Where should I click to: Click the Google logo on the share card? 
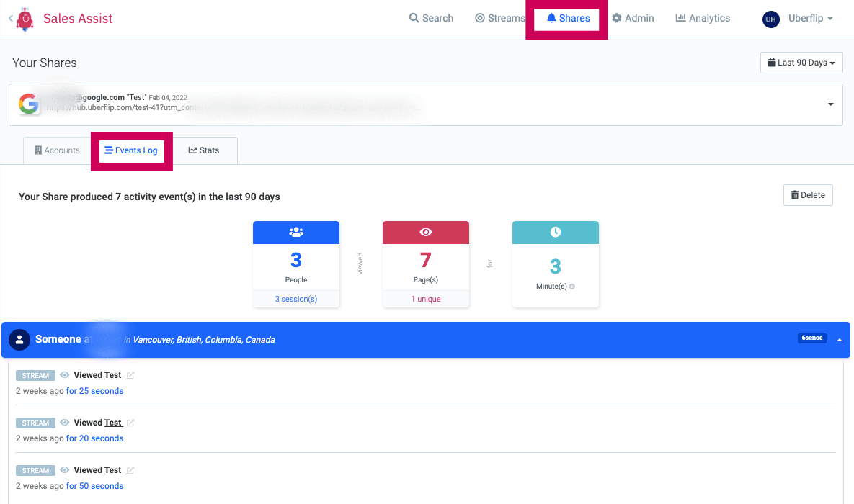28,104
